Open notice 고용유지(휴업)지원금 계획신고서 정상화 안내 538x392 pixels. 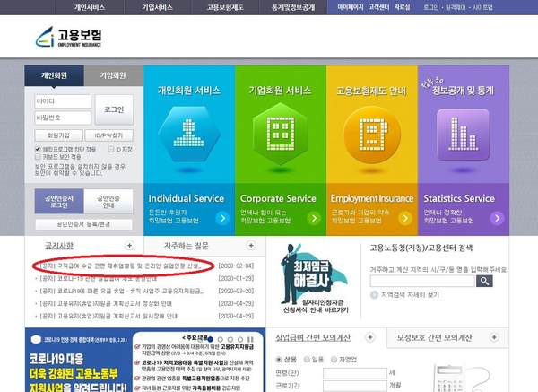(106, 304)
